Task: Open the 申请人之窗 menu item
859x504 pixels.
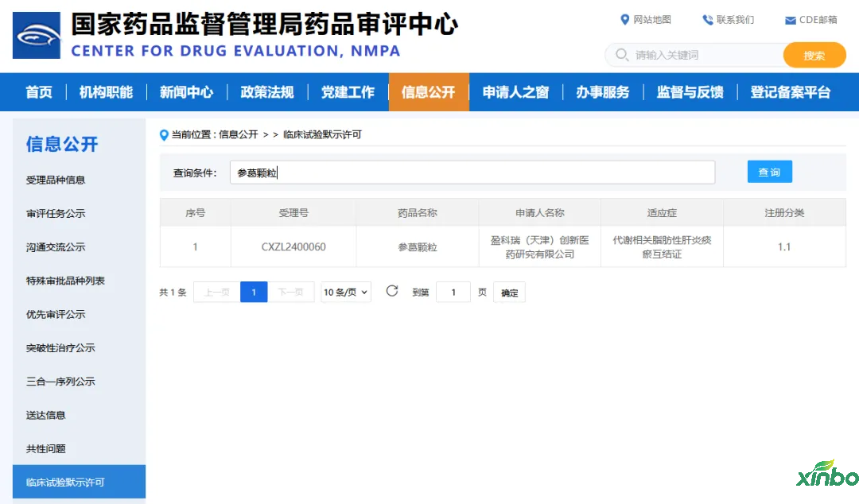Action: point(515,92)
